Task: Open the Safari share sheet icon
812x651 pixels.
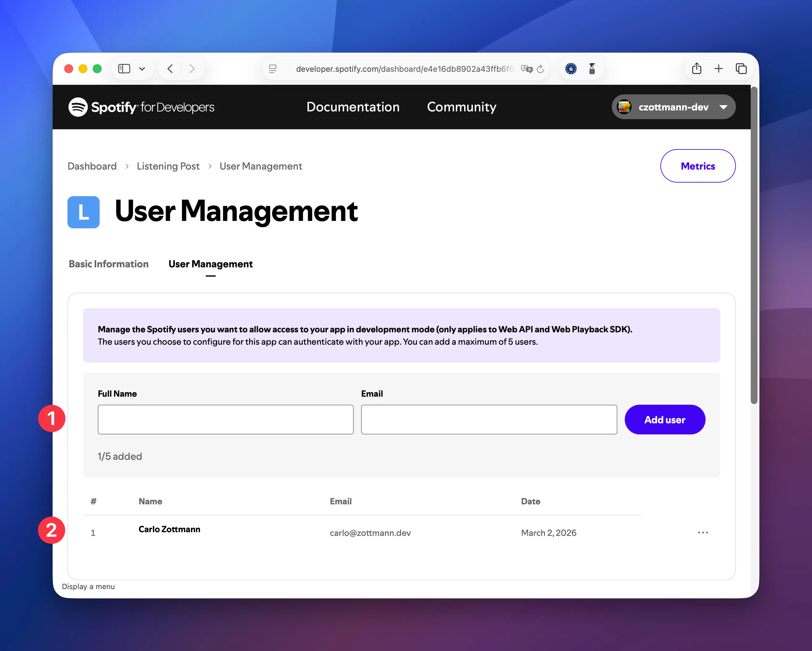Action: (696, 68)
